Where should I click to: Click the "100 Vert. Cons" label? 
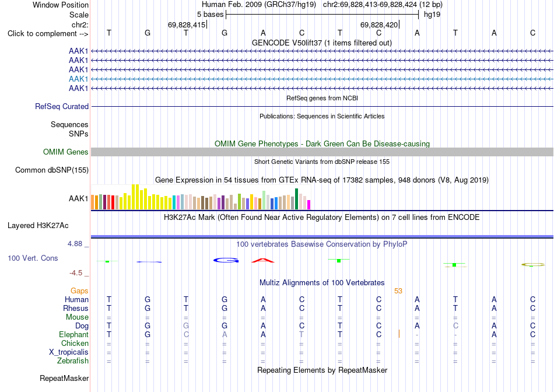tap(33, 258)
